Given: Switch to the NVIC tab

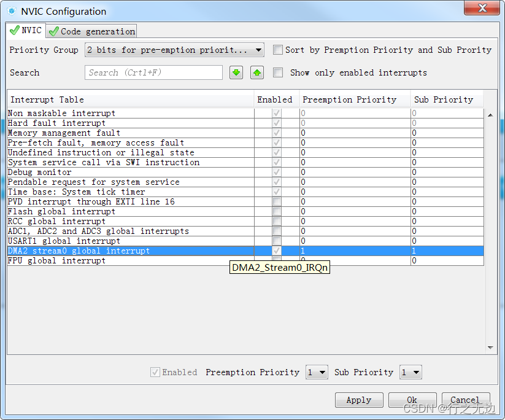Looking at the screenshot, I should coord(26,30).
